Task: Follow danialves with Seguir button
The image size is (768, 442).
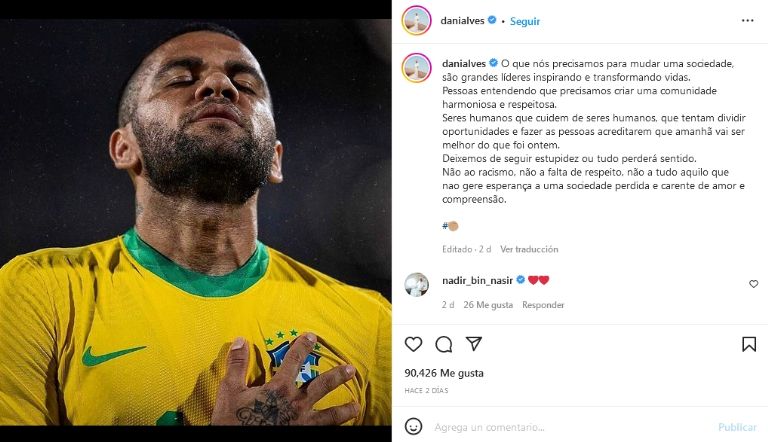Action: tap(526, 20)
